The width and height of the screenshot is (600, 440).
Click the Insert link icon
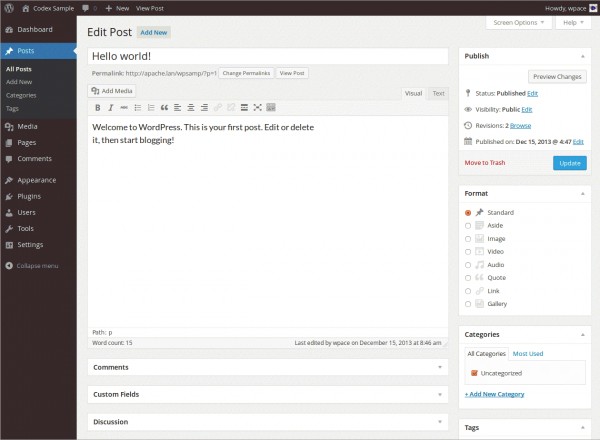(x=217, y=108)
